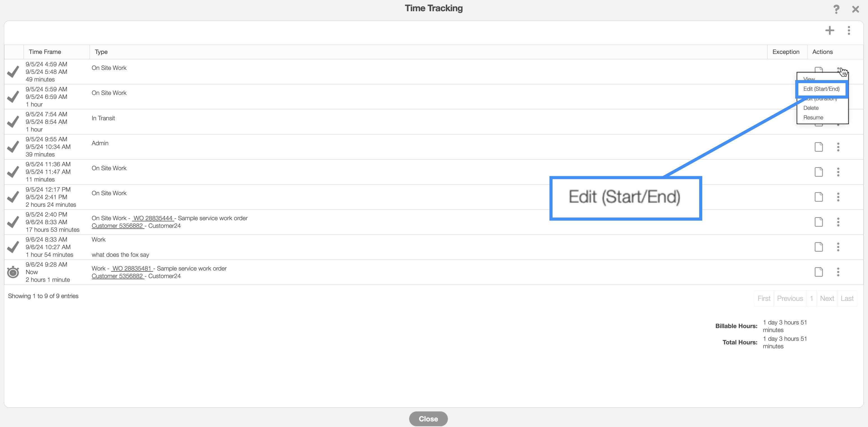Choose Delete in the actions menu

(x=811, y=108)
